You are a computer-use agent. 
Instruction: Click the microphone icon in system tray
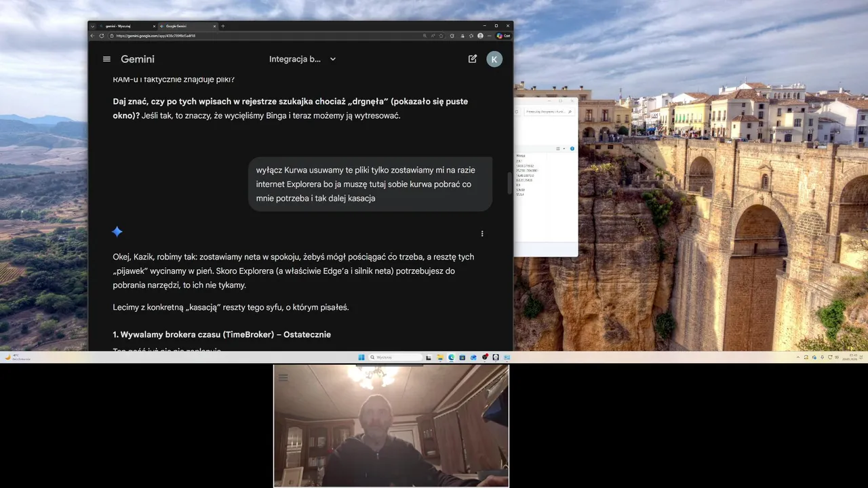(x=822, y=357)
